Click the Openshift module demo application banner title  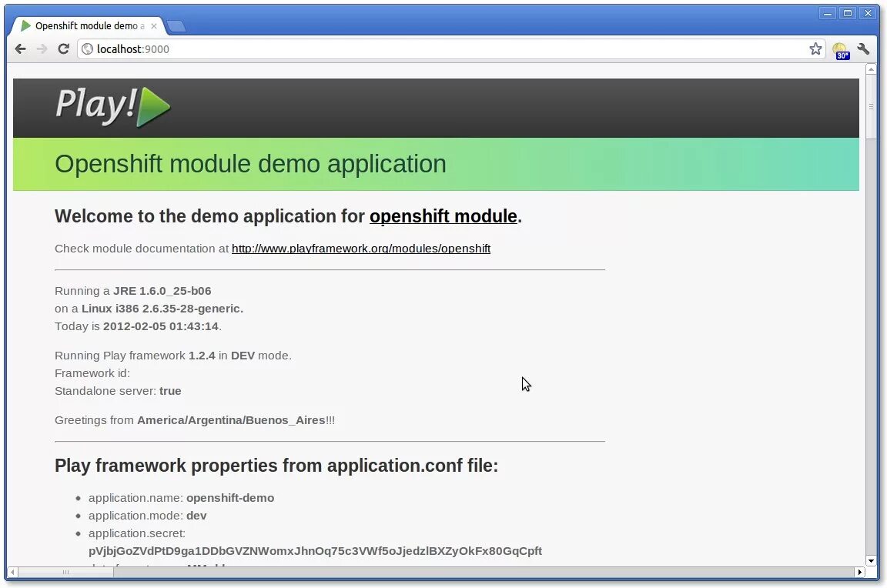250,164
